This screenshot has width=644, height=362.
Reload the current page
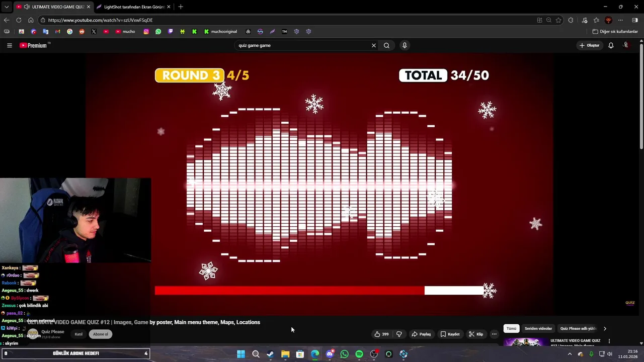(x=19, y=20)
